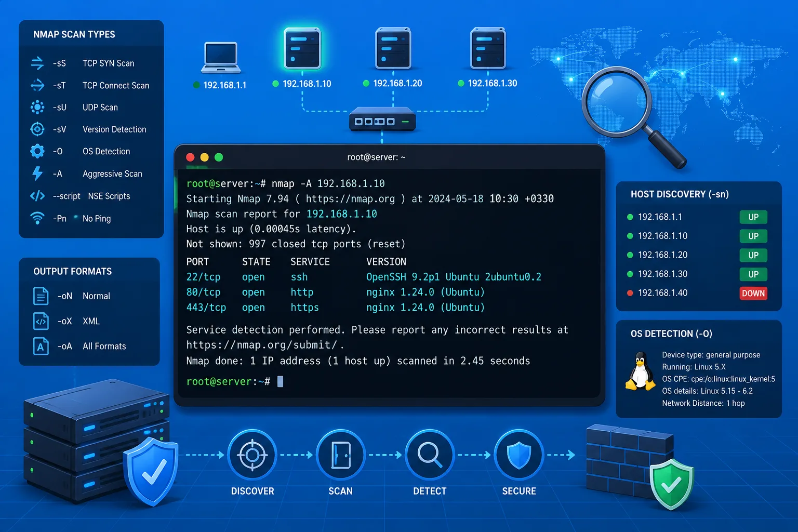Viewport: 798px width, 532px height.
Task: Click the TCP Connect Scan arrow icon
Action: (x=37, y=85)
